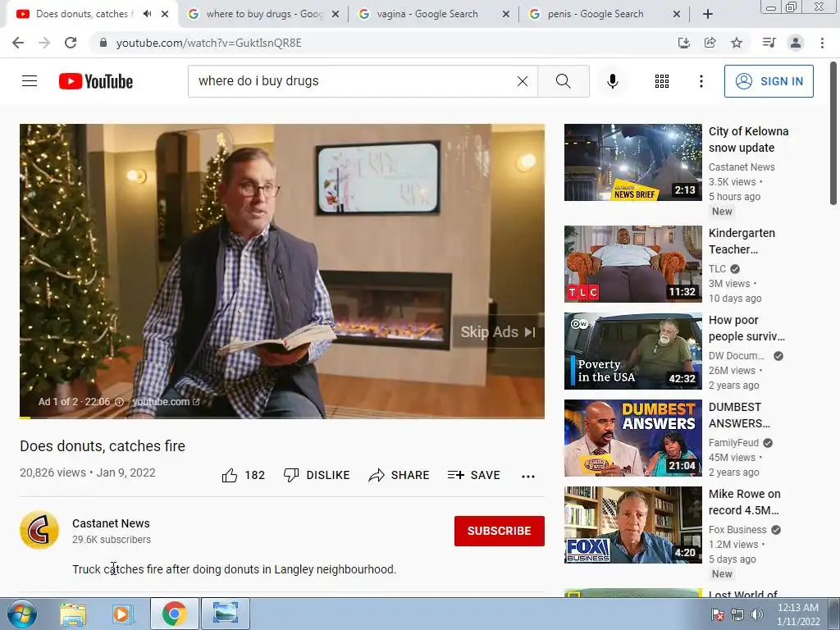Click the YouTube search input field
The width and height of the screenshot is (840, 630).
click(351, 81)
